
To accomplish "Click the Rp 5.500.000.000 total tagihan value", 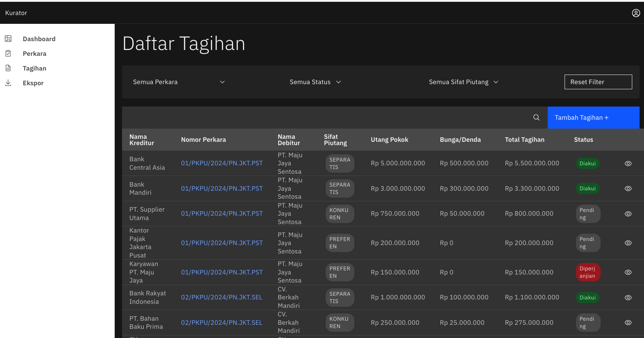I will click(532, 163).
